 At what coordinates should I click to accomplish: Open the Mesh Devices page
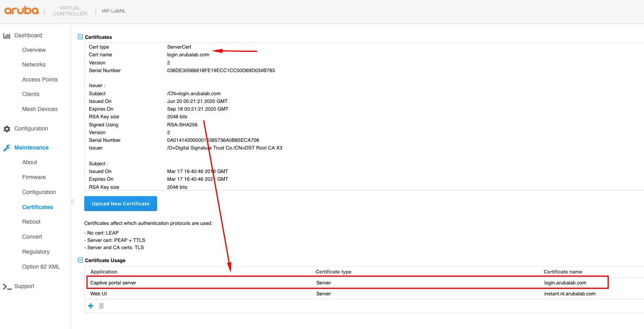pos(40,109)
